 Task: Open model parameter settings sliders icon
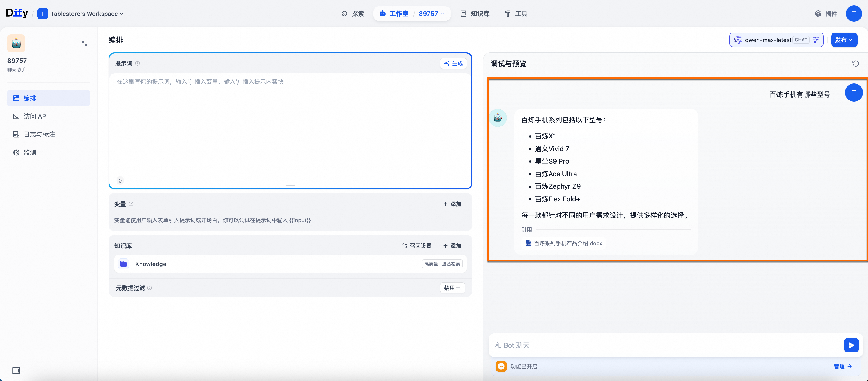816,40
